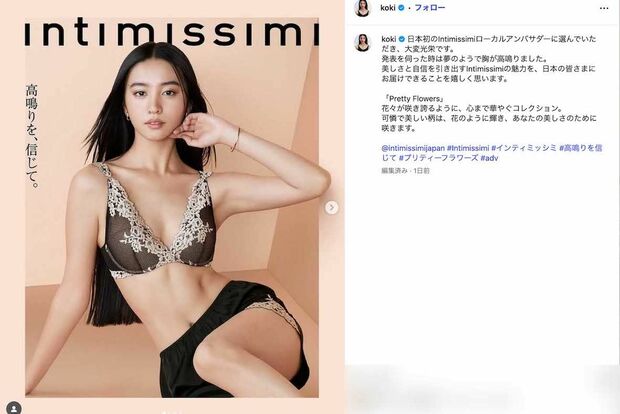This screenshot has height=414, width=620.
Task: Open the #Intimissimi hashtag
Action: [x=468, y=148]
